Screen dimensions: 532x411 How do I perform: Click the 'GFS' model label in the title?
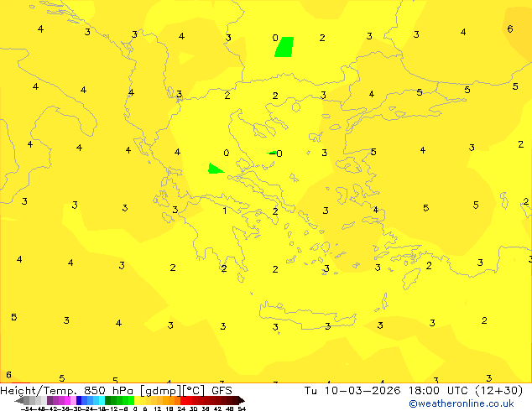point(222,391)
